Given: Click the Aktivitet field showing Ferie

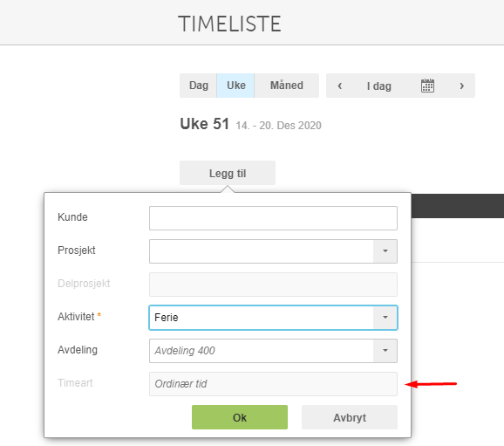Looking at the screenshot, I should [262, 318].
